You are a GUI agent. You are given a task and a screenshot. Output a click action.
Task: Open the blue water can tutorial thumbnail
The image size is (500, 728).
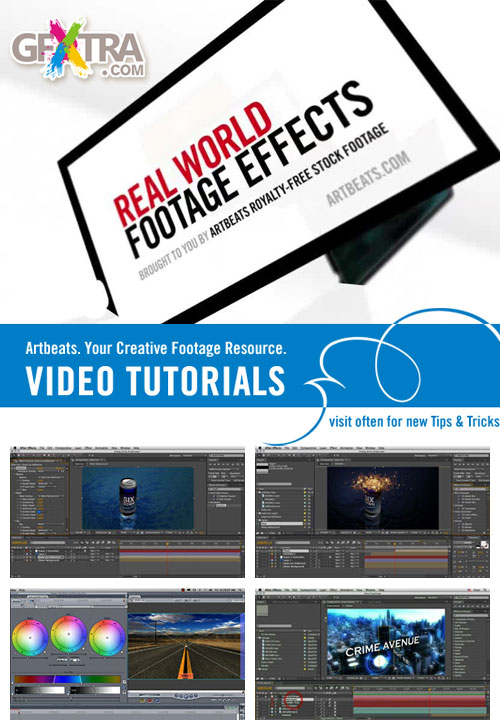coord(127,512)
